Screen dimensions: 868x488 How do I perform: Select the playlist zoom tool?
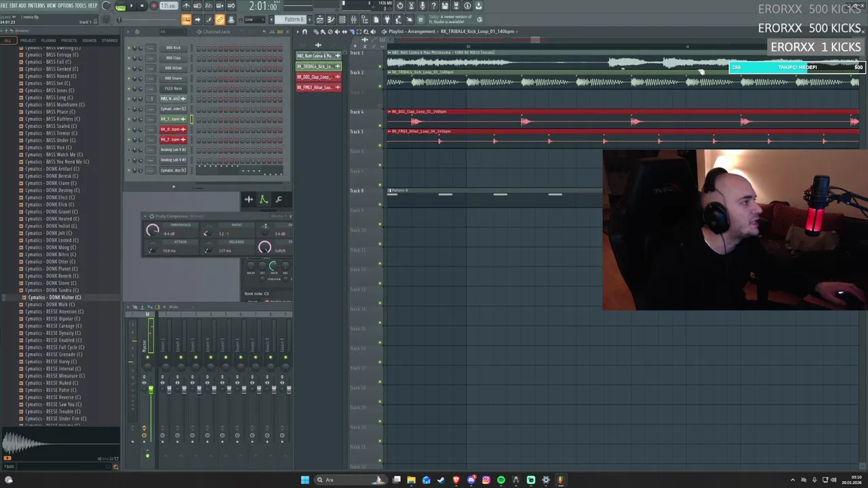click(x=366, y=32)
